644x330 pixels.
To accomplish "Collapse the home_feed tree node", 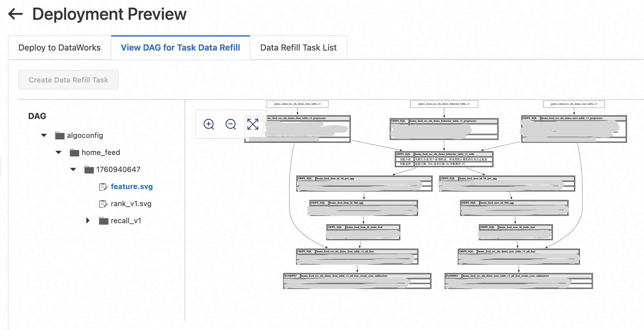I will tap(59, 153).
